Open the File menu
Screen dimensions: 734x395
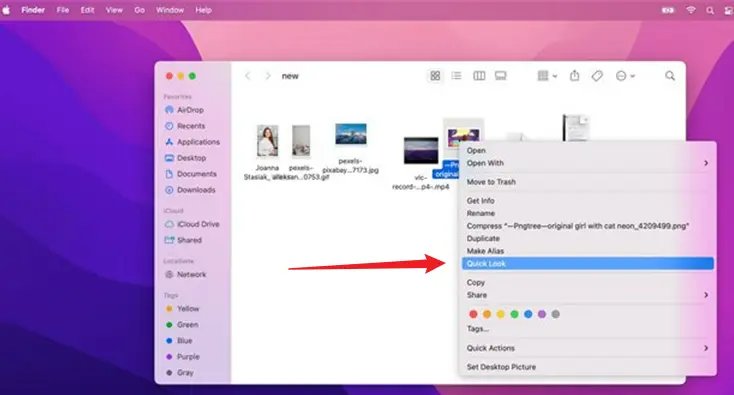(63, 10)
